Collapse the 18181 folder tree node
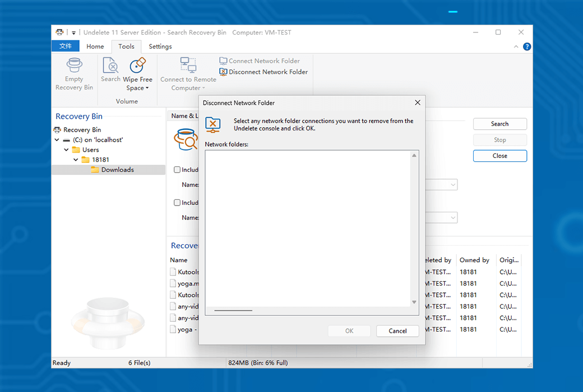Viewport: 583px width, 392px height. (x=76, y=160)
